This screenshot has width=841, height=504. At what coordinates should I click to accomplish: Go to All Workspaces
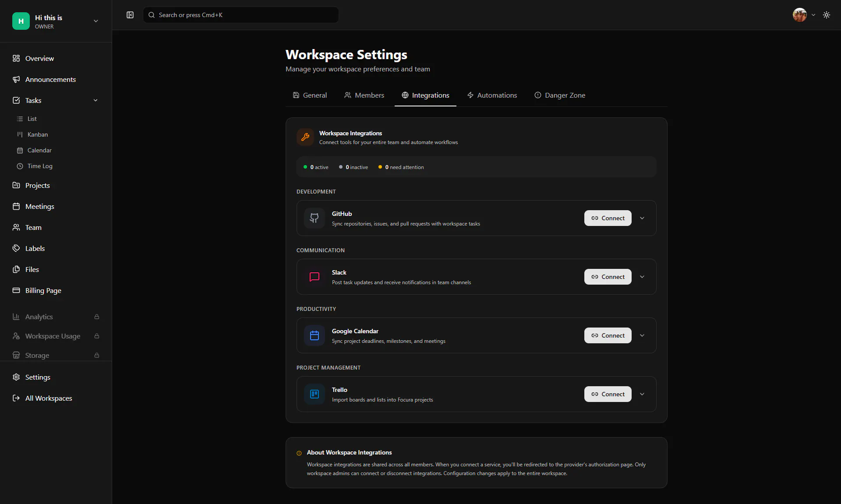[x=56, y=398]
